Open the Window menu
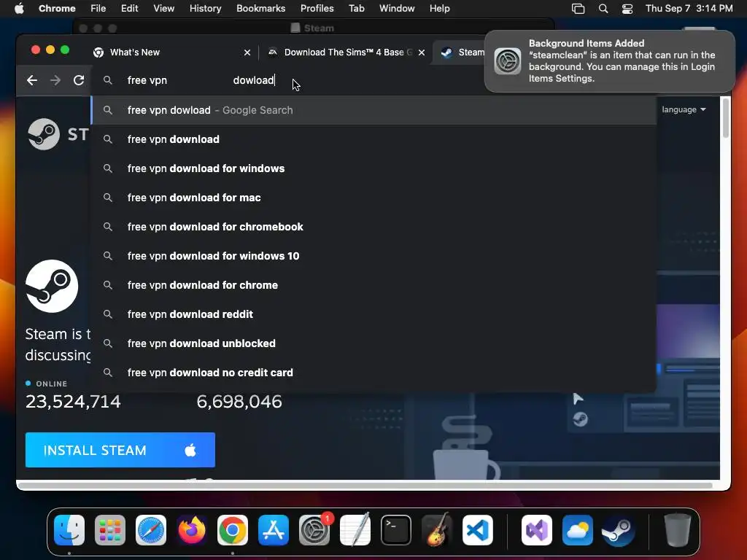This screenshot has width=747, height=560. pos(397,9)
